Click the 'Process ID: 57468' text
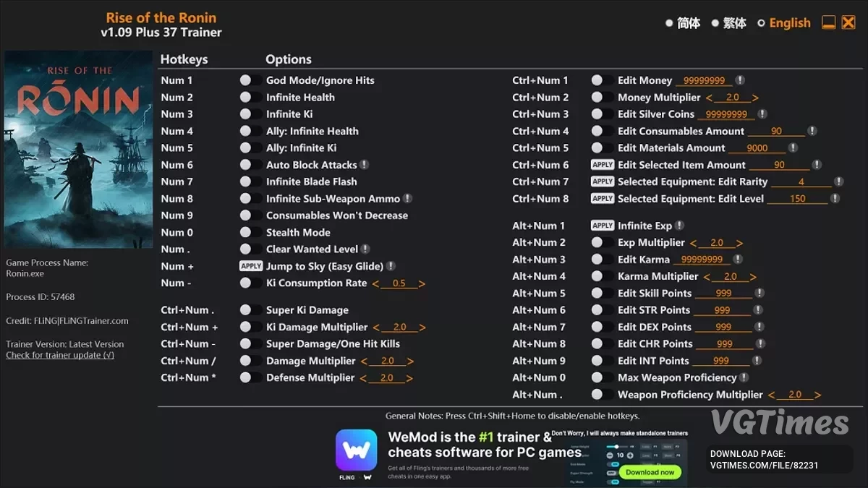Viewport: 868px width, 488px height. tap(41, 297)
